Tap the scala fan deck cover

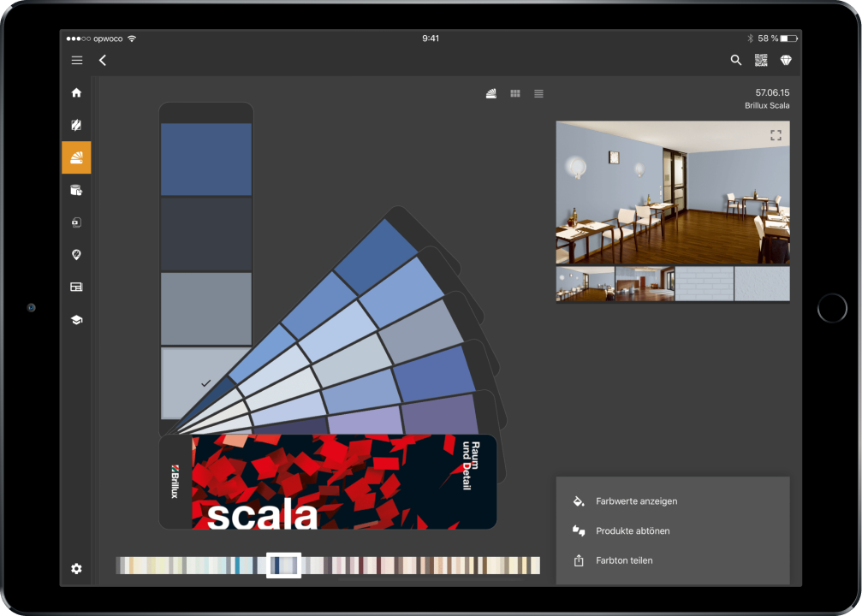328,482
